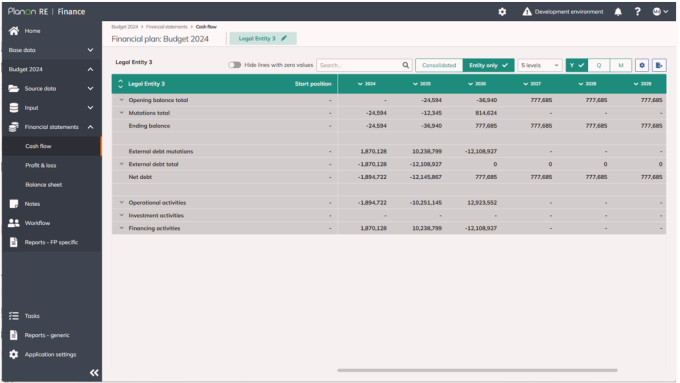Click the horizontal scrollbar below table
680x383 pixels.
pyautogui.click(x=477, y=370)
